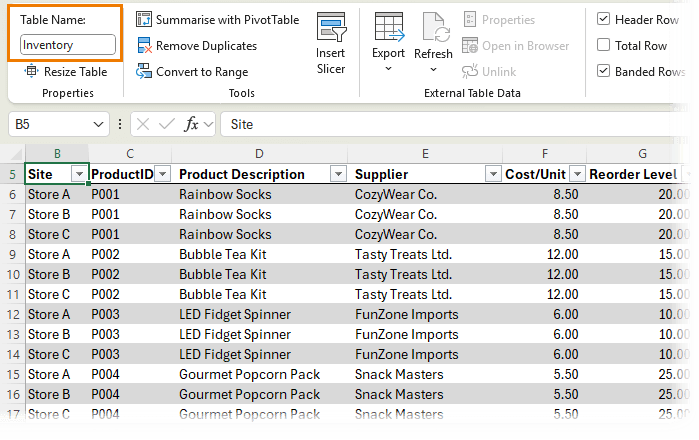The image size is (699, 440).
Task: Enable the Total Row checkbox
Action: point(603,45)
